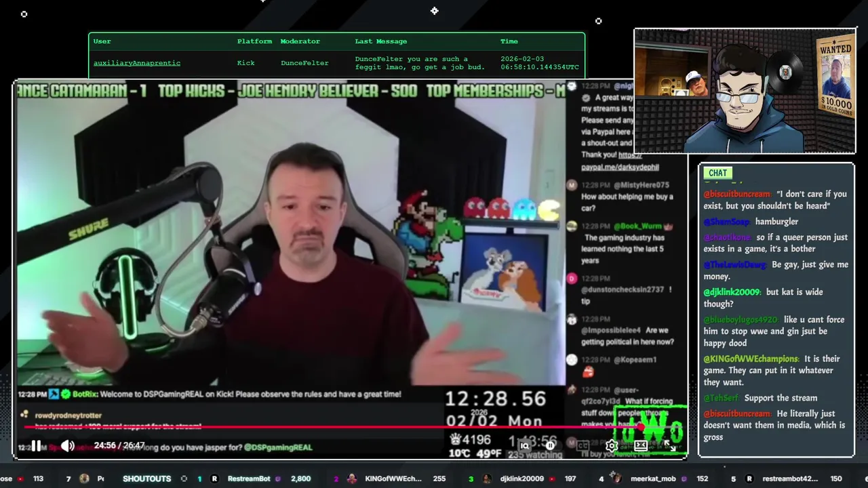Click the 2026-02-03 timestamp cell
Screen dimensions: 868x488
pyautogui.click(x=540, y=63)
